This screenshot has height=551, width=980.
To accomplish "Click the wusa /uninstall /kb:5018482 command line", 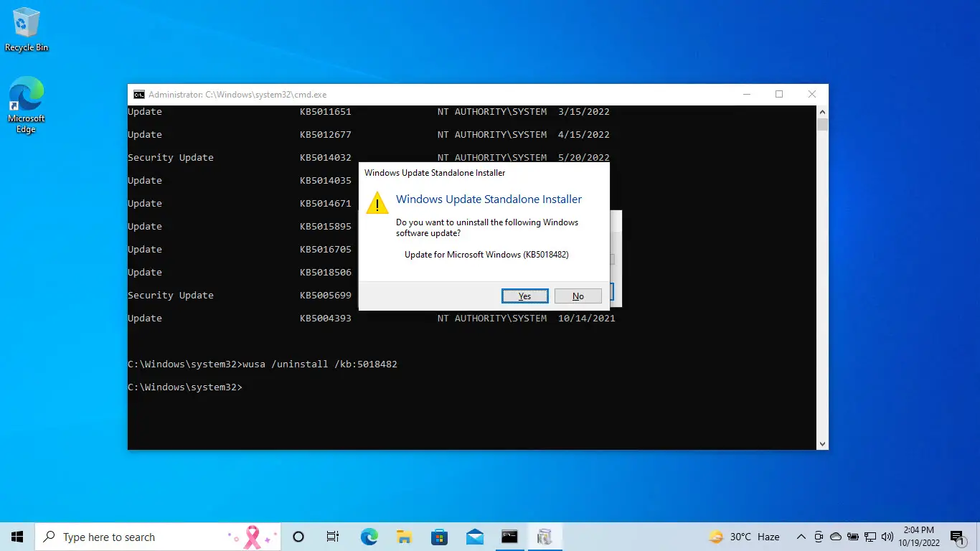I will coord(320,364).
